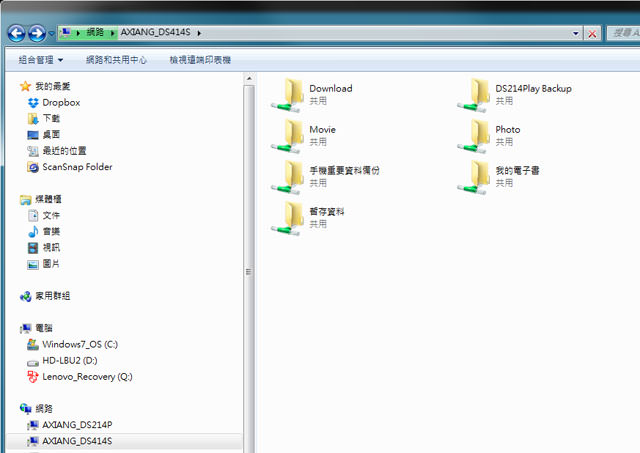Open Dropbox in favorites

click(61, 102)
